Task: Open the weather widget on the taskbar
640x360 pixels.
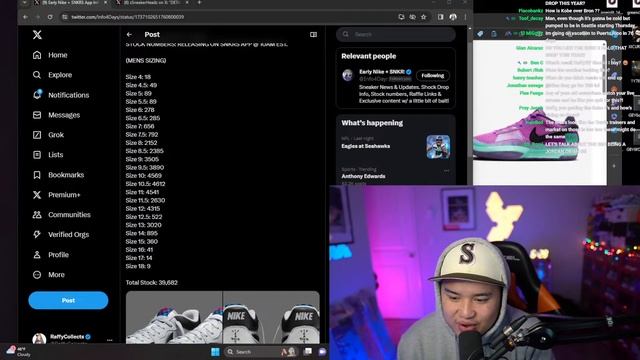Action: [18, 351]
